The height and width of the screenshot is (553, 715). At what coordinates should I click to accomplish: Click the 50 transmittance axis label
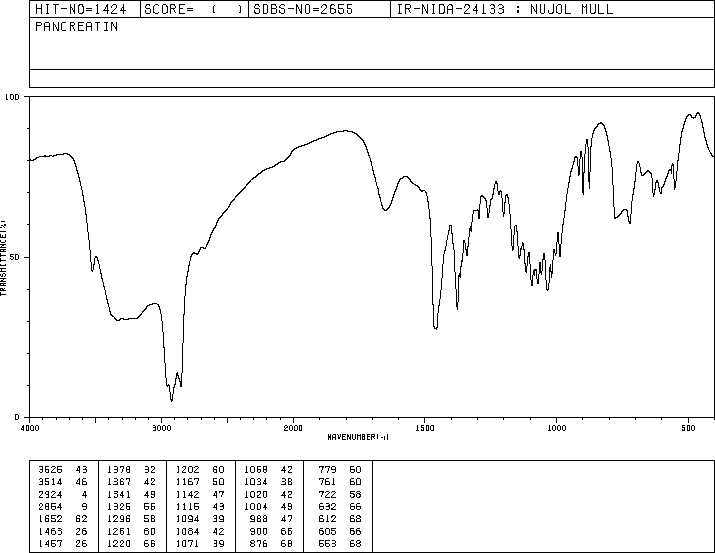click(x=13, y=258)
